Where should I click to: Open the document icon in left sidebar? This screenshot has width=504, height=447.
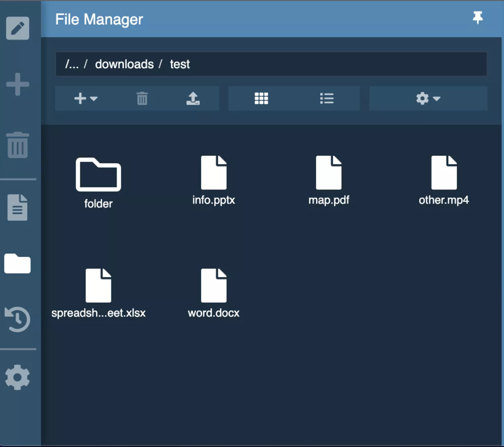17,207
